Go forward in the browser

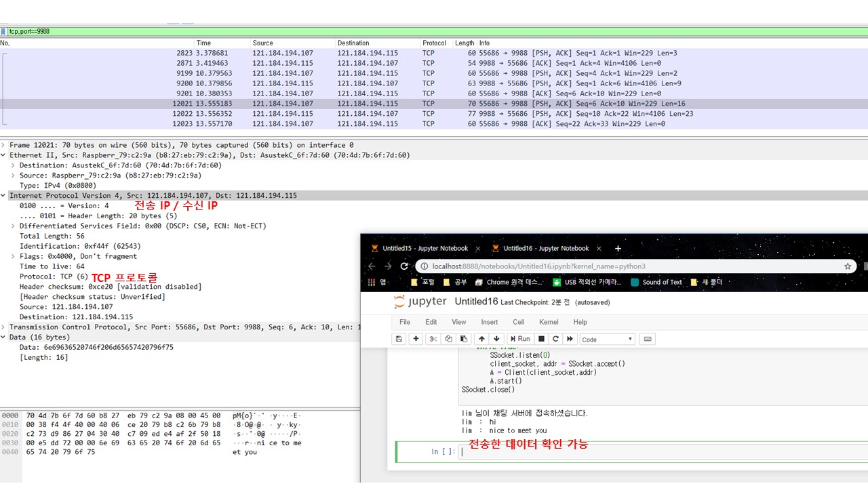(388, 266)
